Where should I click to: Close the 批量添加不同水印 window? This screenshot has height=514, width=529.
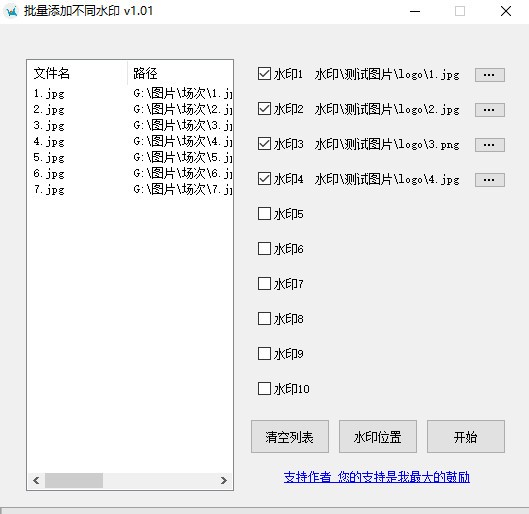pos(506,11)
